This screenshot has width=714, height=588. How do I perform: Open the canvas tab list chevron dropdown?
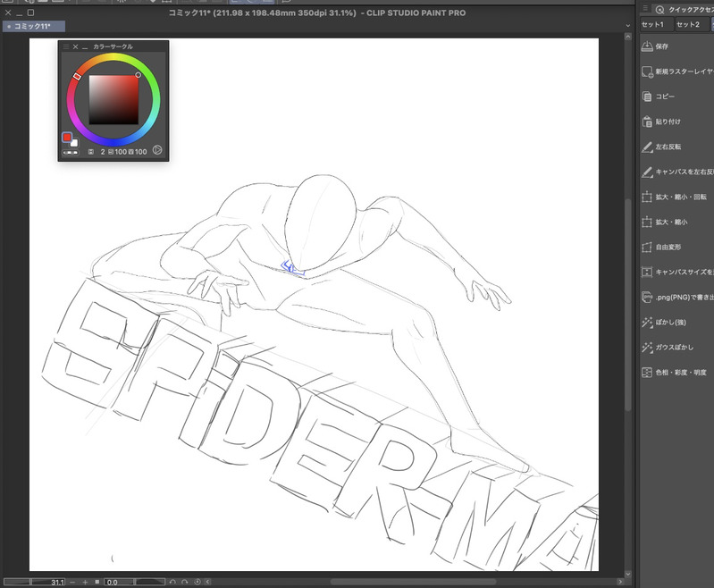(628, 26)
